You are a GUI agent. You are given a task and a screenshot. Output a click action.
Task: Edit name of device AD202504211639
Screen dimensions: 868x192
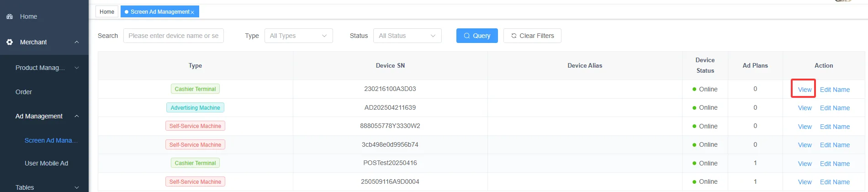click(835, 108)
